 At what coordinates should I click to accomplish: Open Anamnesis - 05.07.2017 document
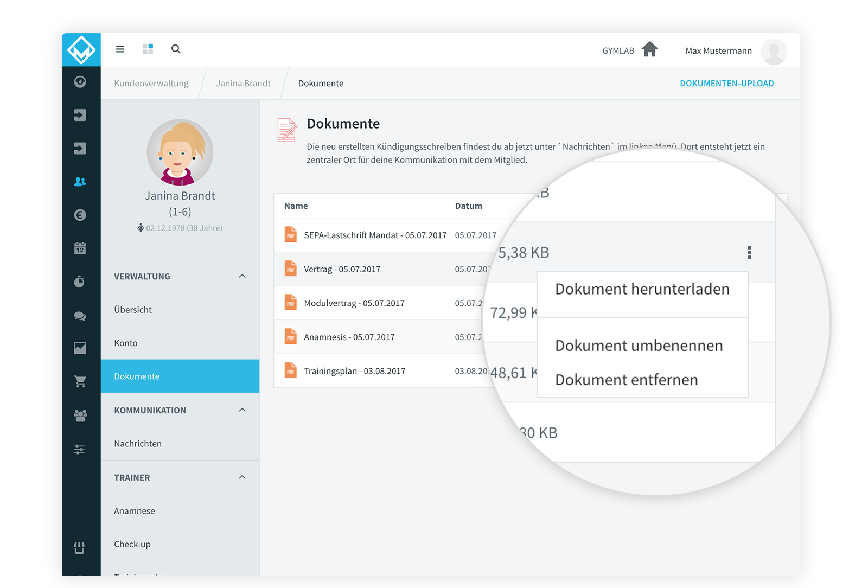click(349, 337)
